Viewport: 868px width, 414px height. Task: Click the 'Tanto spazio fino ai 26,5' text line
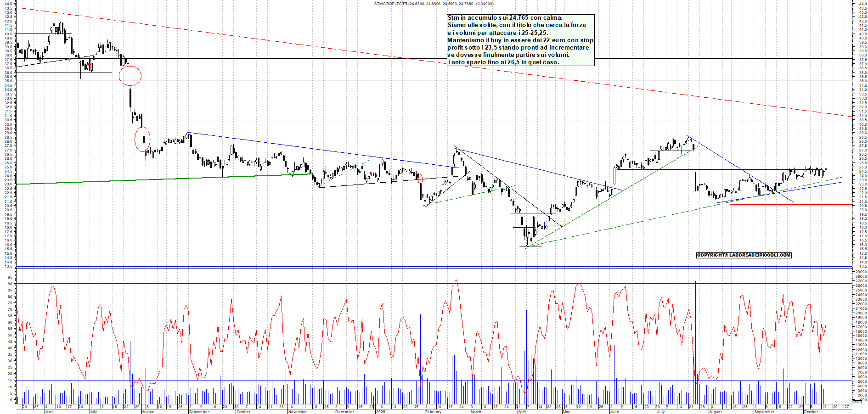tap(503, 62)
